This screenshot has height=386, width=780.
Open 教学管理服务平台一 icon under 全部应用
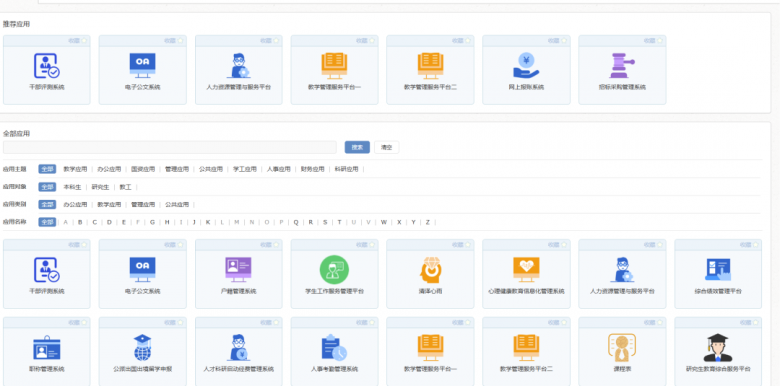[430, 347]
